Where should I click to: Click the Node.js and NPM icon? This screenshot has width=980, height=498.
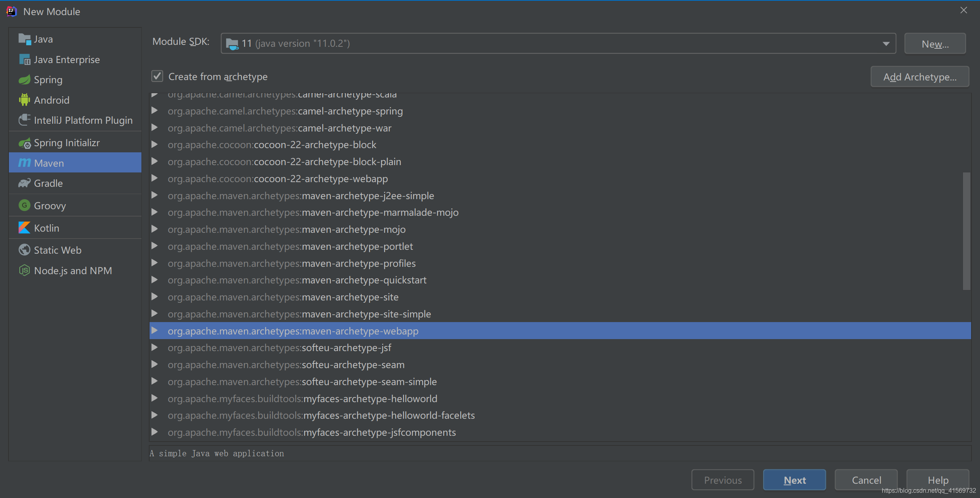tap(24, 270)
